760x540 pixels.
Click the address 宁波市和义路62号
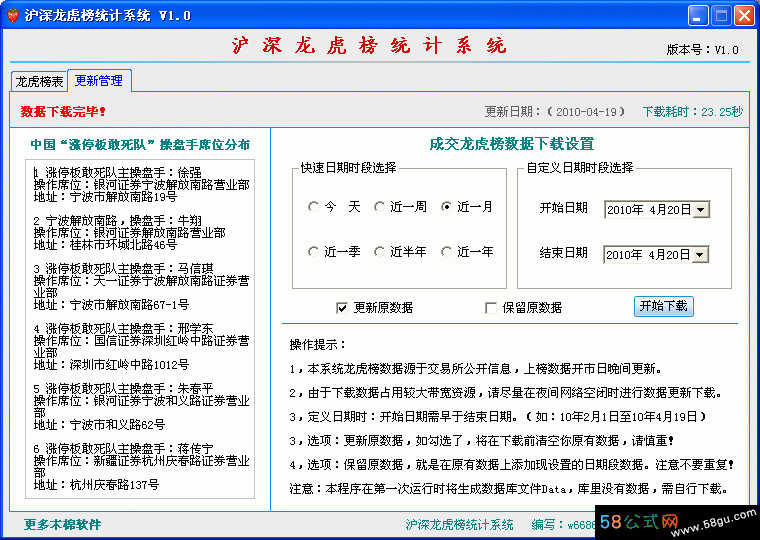coord(99,425)
